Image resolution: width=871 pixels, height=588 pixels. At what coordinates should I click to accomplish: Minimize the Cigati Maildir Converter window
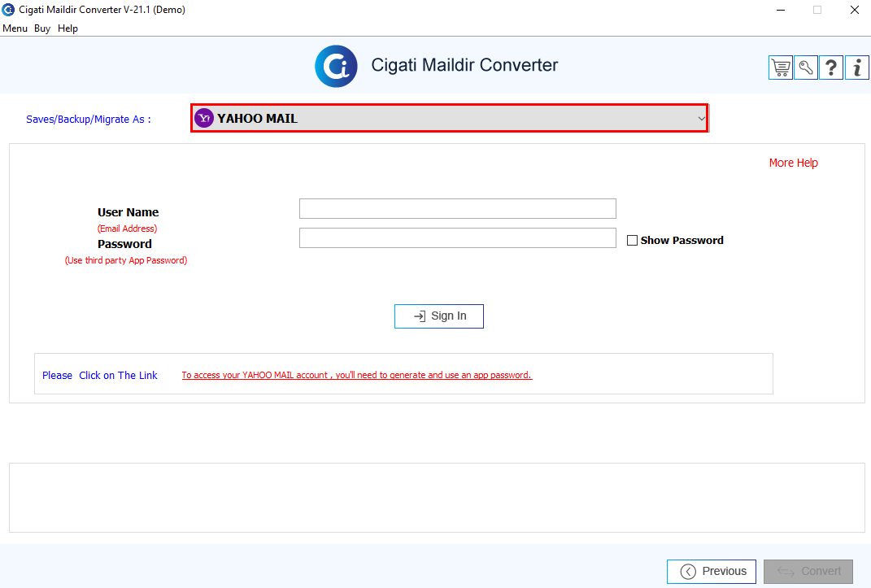point(781,10)
